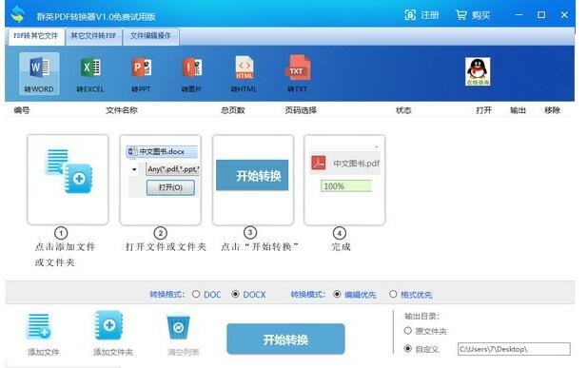Select the DOCX format radio button
Screen dimensions: 588x368
pyautogui.click(x=235, y=294)
